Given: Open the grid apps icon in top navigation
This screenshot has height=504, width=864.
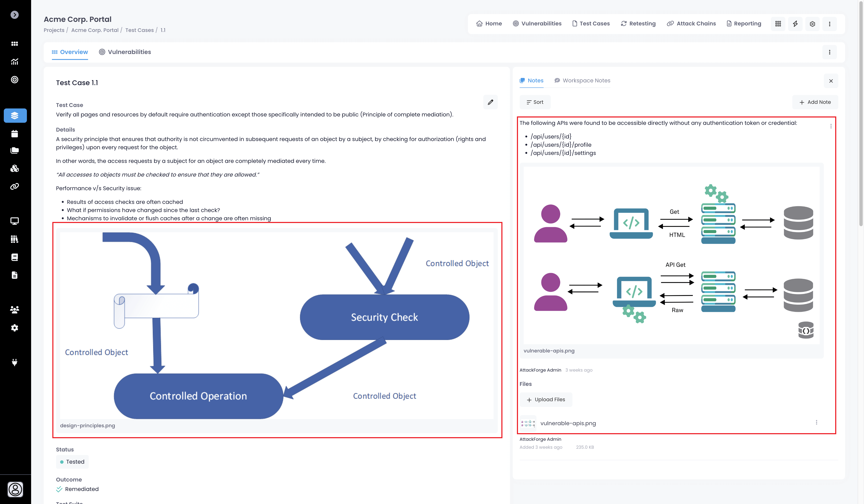Looking at the screenshot, I should pyautogui.click(x=778, y=24).
